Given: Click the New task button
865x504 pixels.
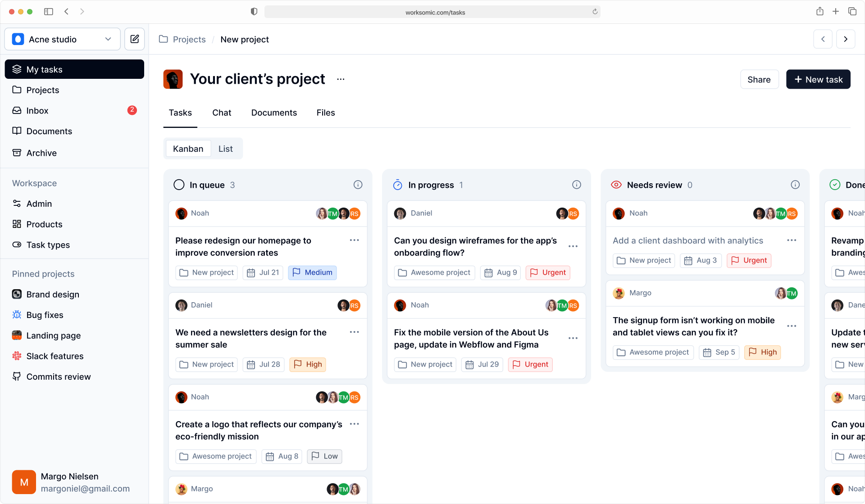Looking at the screenshot, I should click(818, 79).
